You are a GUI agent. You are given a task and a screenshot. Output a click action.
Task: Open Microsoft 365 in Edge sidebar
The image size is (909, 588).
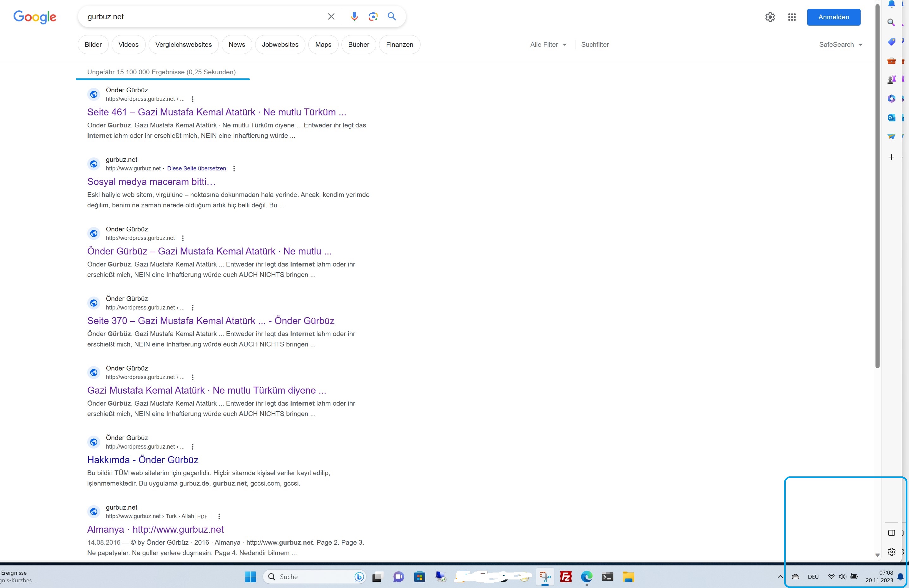[x=891, y=99]
